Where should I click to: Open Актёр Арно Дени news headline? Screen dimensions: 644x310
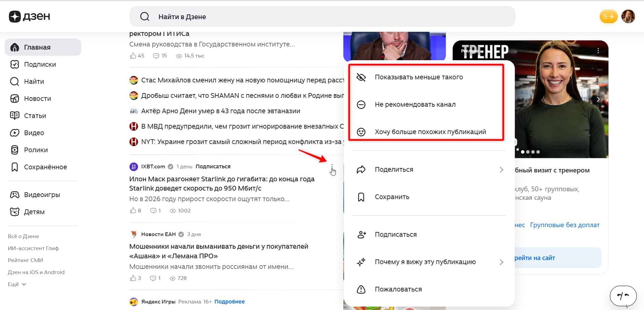point(221,111)
